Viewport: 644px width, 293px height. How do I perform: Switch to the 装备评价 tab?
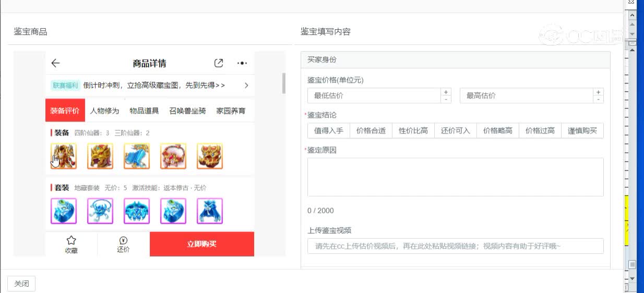65,111
